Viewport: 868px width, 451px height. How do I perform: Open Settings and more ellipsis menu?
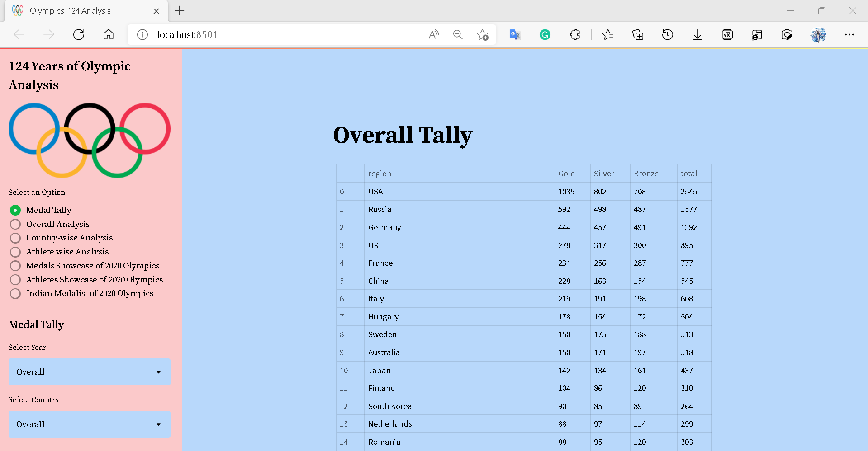pos(849,34)
